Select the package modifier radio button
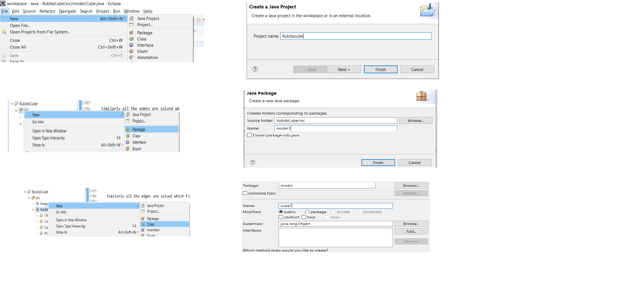This screenshot has width=644, height=281. (x=307, y=212)
